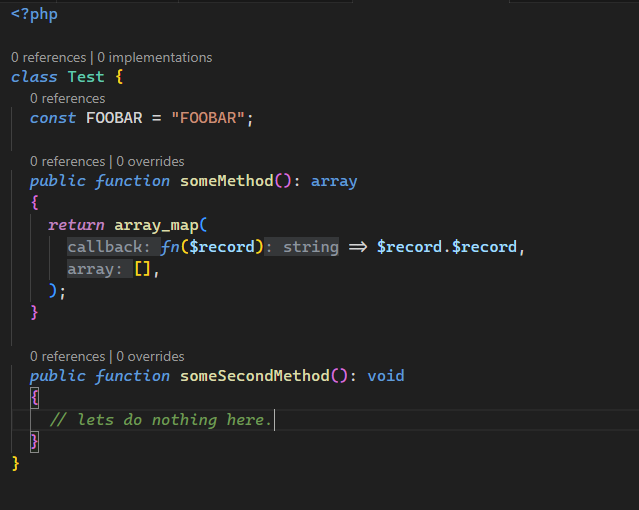Click the opening <?php tag
Viewport: 639px width, 510px height.
(34, 14)
